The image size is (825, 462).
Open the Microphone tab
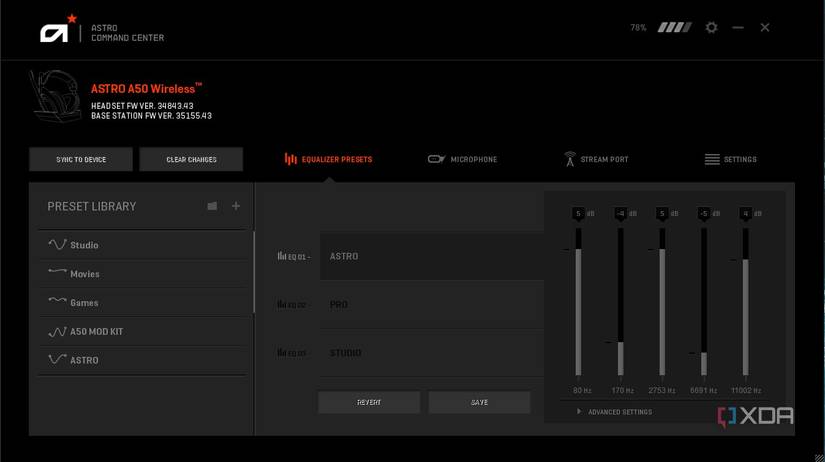point(462,159)
